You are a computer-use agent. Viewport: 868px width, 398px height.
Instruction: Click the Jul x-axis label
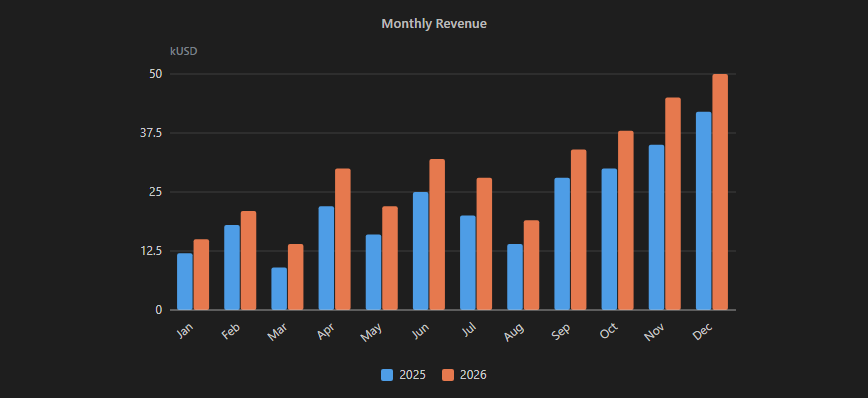469,330
